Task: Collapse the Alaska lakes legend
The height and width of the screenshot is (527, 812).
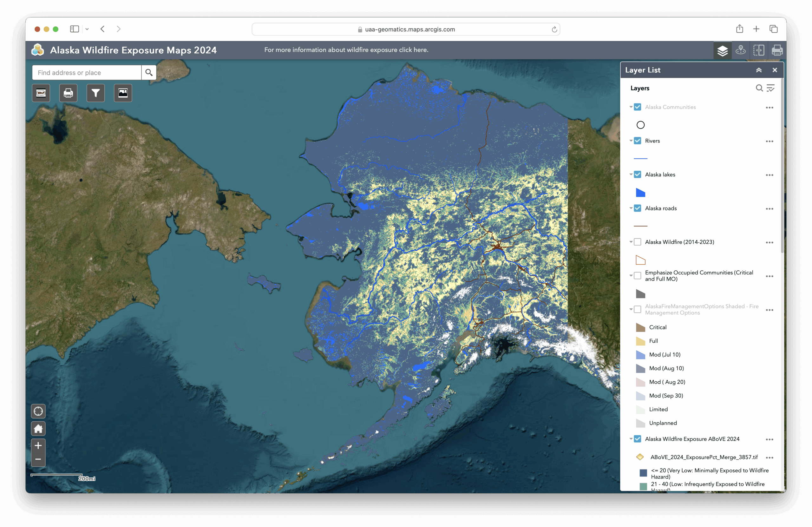Action: pos(631,175)
